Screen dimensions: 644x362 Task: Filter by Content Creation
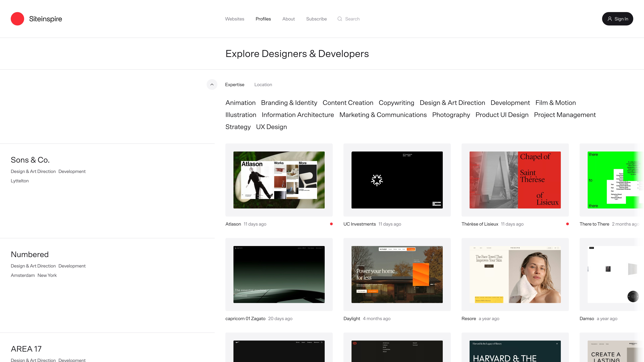tap(348, 103)
